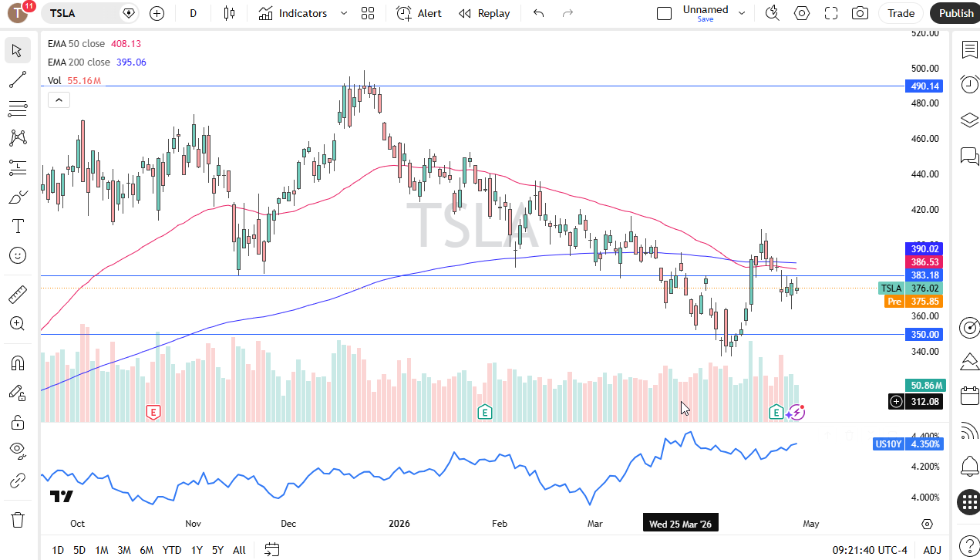This screenshot has height=560, width=980.
Task: Select the forecasting position tool
Action: pyautogui.click(x=18, y=167)
